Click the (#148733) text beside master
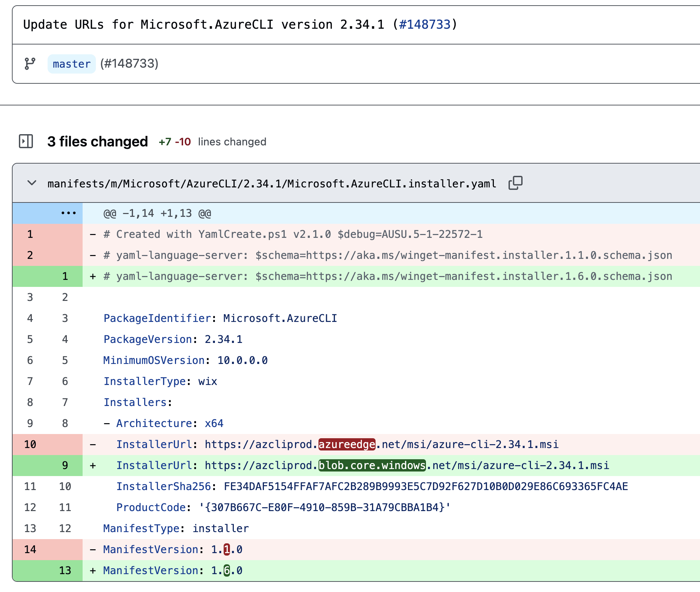This screenshot has height=592, width=700. pyautogui.click(x=129, y=64)
